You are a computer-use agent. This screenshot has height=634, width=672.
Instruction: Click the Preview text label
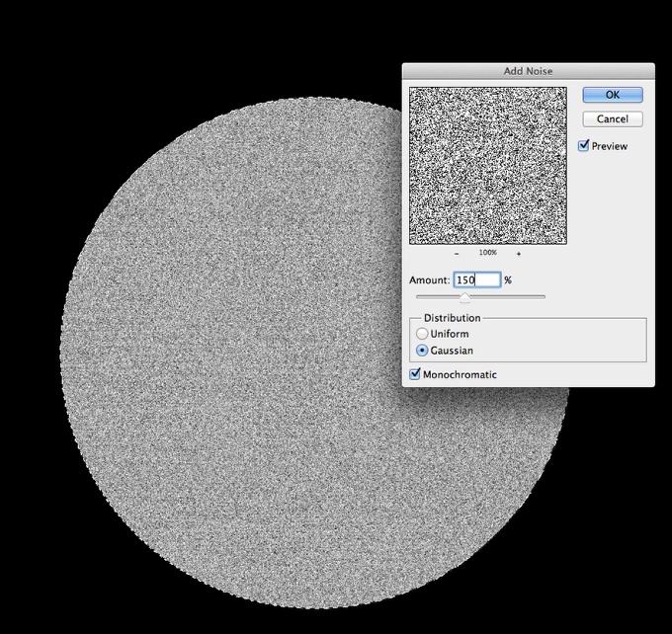[x=610, y=146]
